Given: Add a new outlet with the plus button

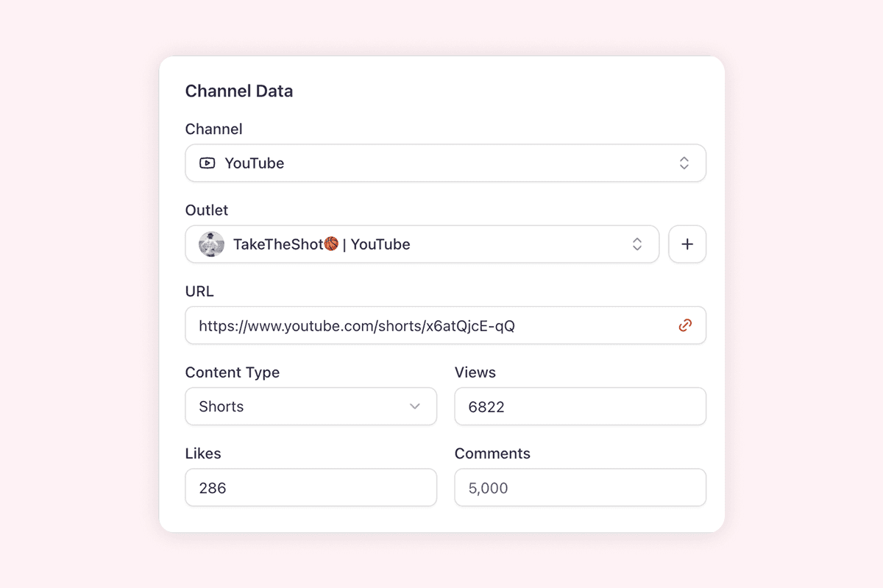Looking at the screenshot, I should click(687, 244).
